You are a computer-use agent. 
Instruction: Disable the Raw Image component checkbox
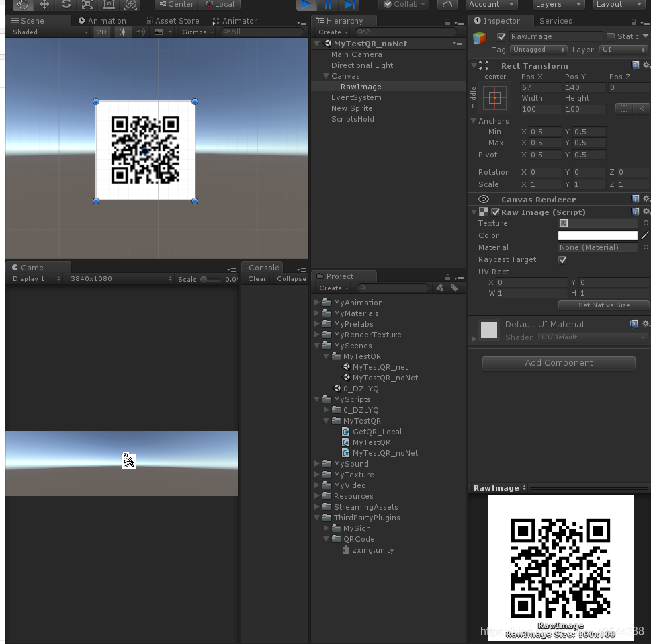pyautogui.click(x=494, y=212)
